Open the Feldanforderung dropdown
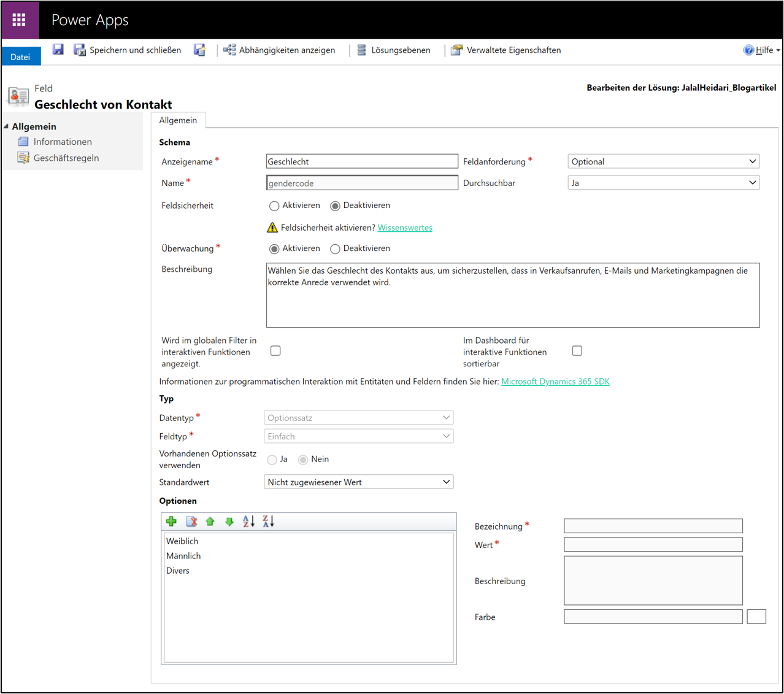This screenshot has height=694, width=784. click(664, 161)
